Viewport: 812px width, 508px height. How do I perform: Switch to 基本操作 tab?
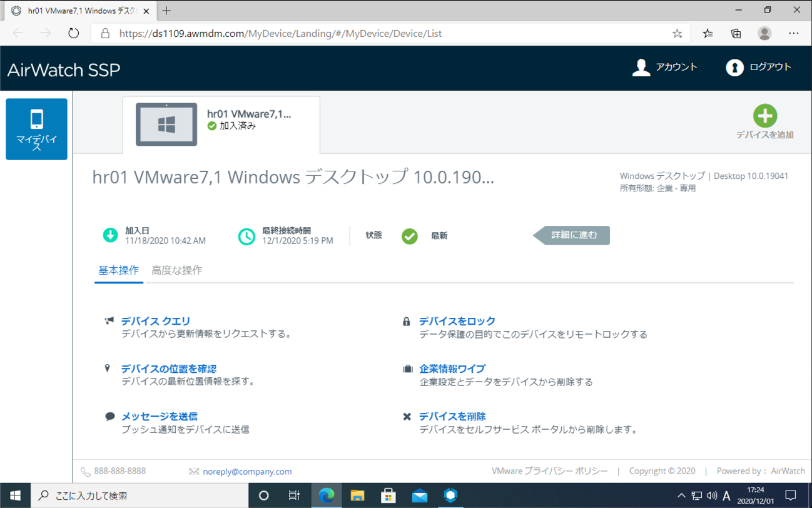click(119, 270)
